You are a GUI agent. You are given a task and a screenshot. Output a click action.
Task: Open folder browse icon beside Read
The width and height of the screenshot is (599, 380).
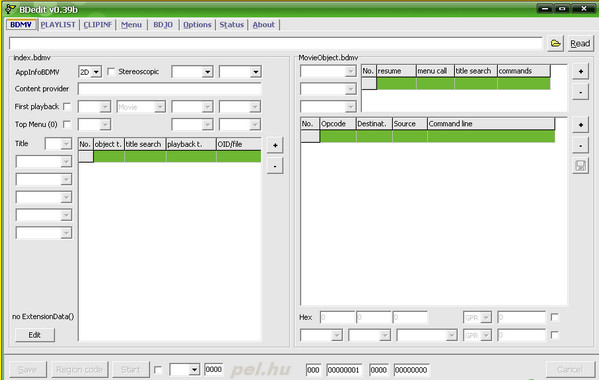tap(555, 44)
